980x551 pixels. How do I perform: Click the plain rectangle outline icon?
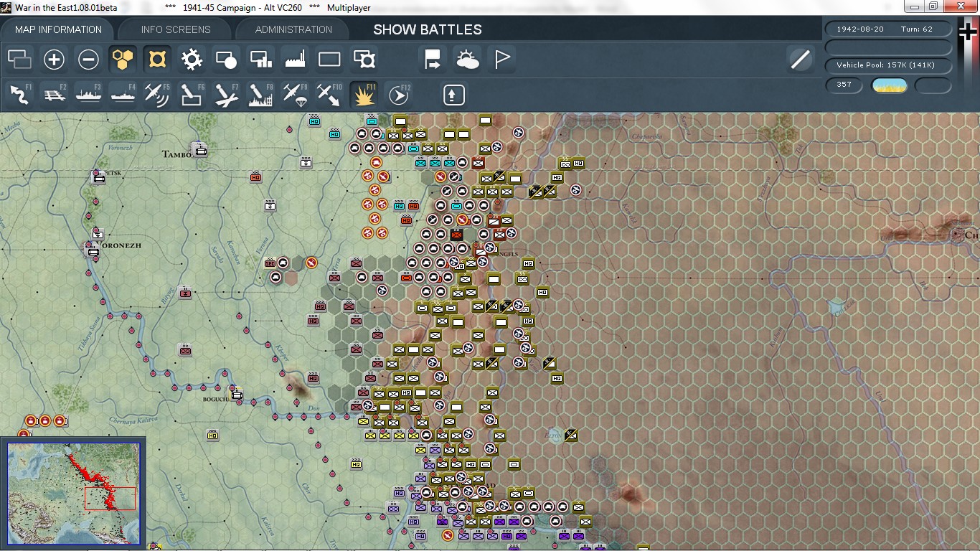coord(329,59)
